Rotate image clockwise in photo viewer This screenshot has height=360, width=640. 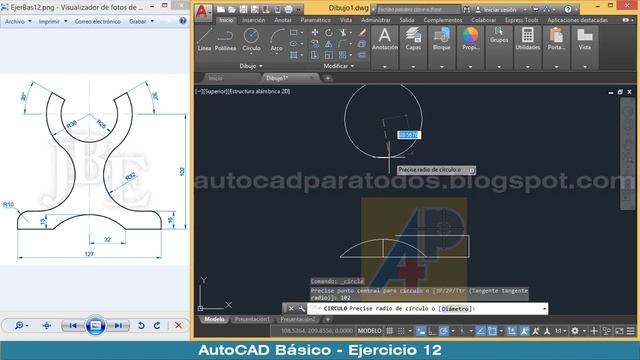coord(157,325)
